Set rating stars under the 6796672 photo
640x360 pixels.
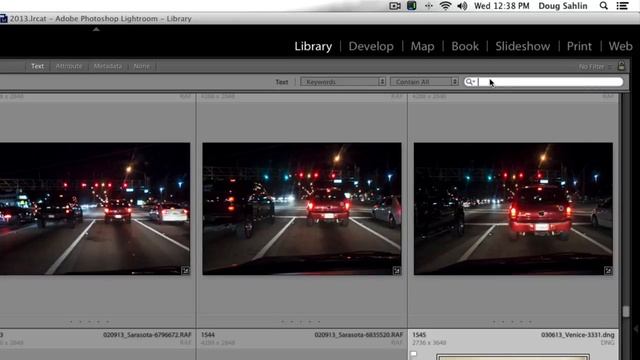click(x=89, y=322)
